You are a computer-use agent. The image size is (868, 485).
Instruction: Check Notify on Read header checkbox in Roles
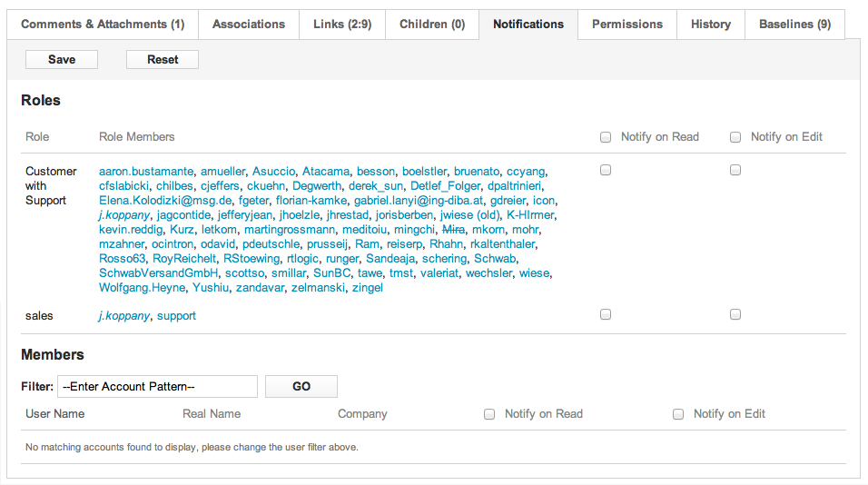coord(606,137)
